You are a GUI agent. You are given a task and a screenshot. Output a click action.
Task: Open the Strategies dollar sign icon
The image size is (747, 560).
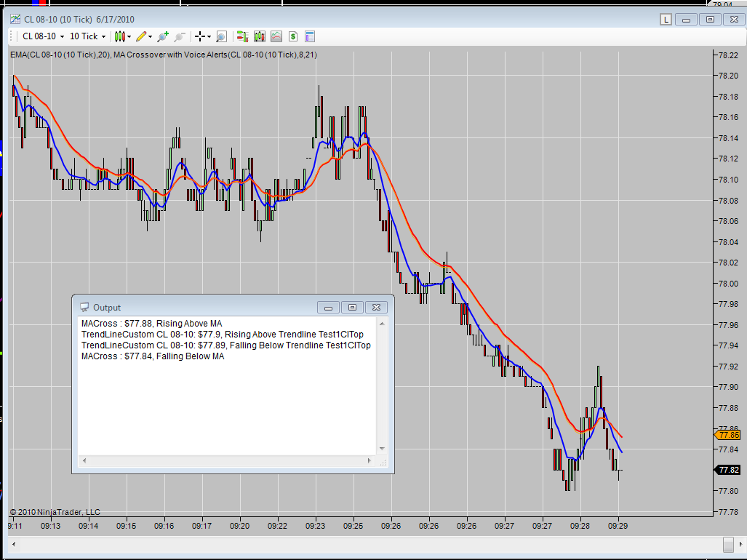[x=293, y=36]
